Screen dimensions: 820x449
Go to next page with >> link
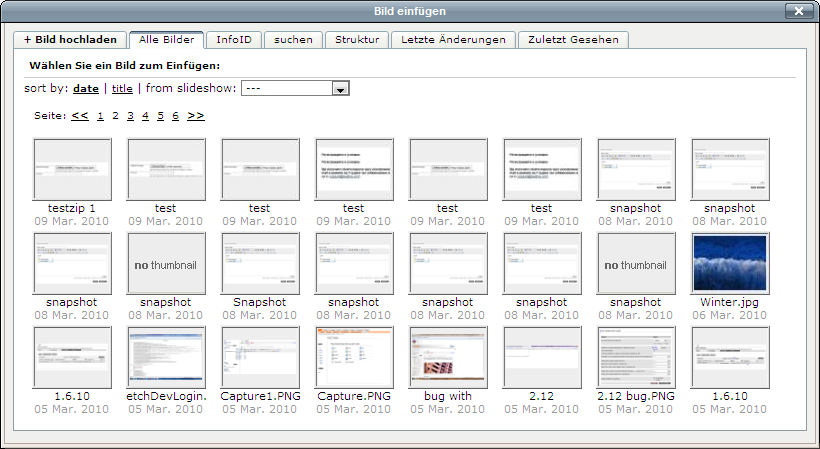(x=196, y=116)
